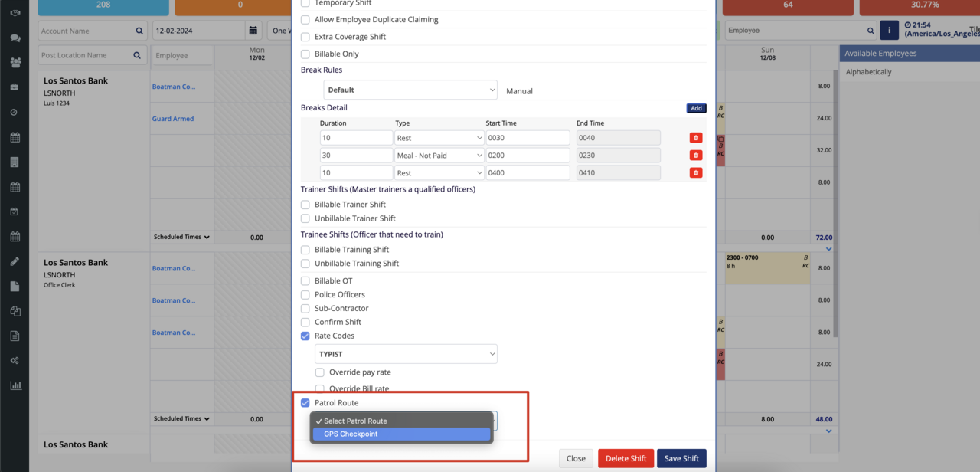980x472 pixels.
Task: Toggle the Override pay rate checkbox
Action: coord(320,372)
